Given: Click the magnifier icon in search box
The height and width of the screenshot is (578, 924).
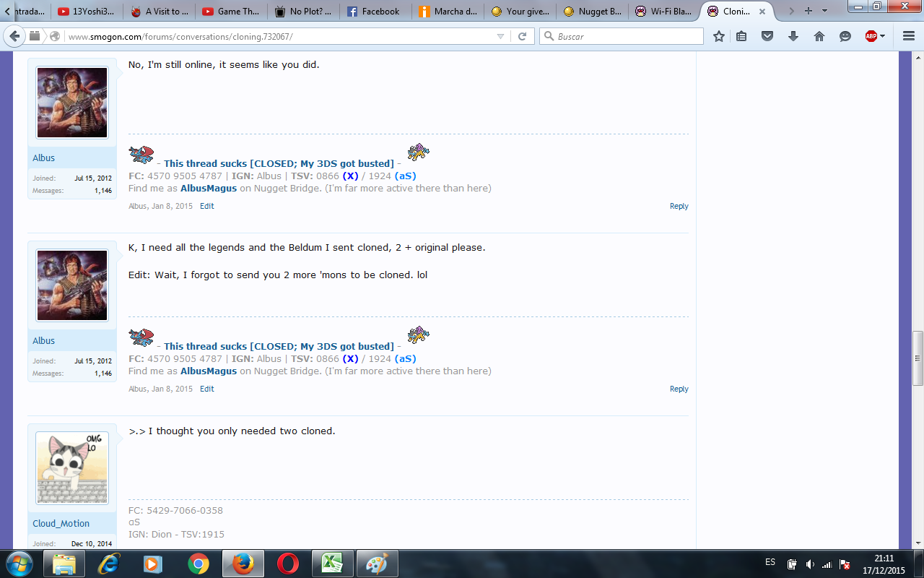Looking at the screenshot, I should (549, 36).
